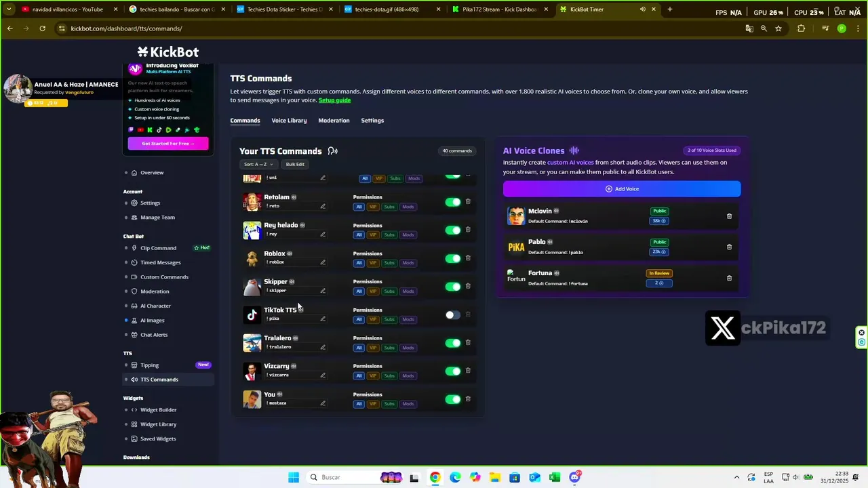Switch to the Moderation tab under TTS Commands
The width and height of the screenshot is (868, 488).
click(334, 121)
